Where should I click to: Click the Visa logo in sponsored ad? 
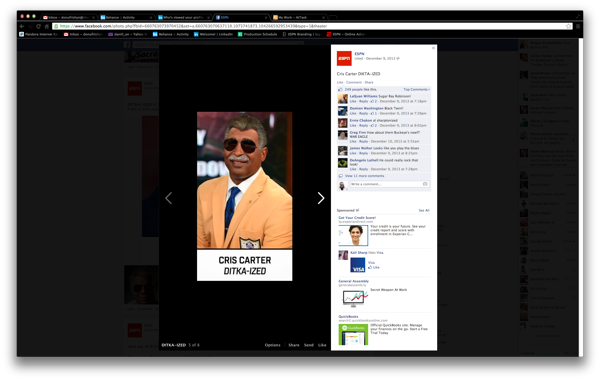(x=358, y=265)
